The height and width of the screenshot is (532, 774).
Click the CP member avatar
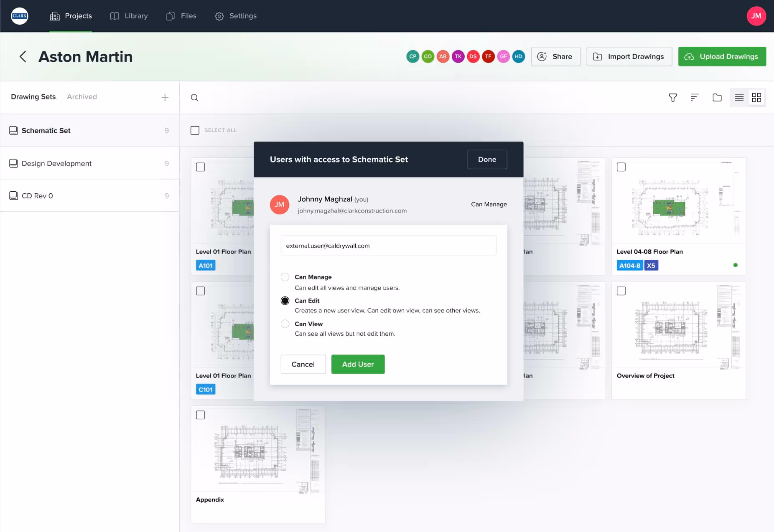tap(412, 56)
